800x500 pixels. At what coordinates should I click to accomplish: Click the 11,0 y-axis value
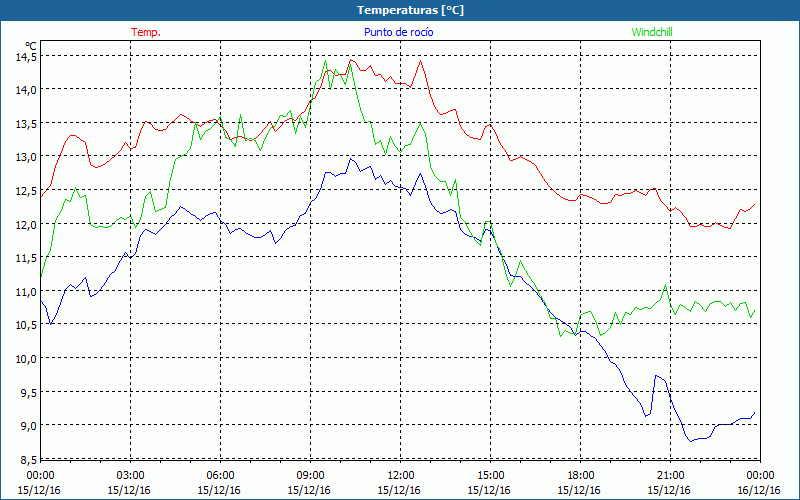[x=26, y=292]
